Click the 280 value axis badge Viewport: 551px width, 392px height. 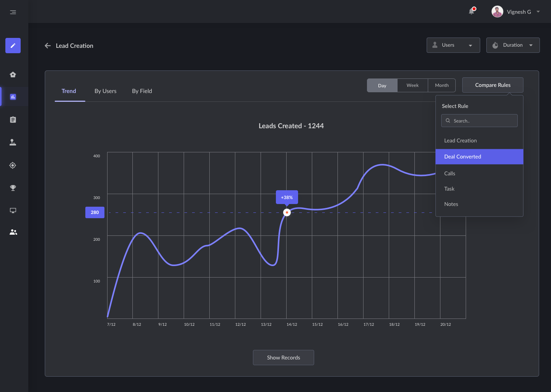[x=95, y=212]
